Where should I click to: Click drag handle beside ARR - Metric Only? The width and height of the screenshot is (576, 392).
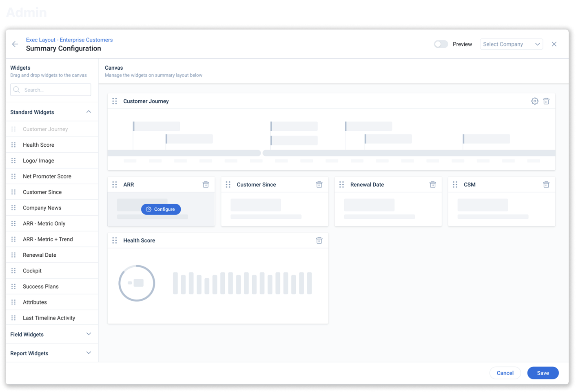click(13, 224)
